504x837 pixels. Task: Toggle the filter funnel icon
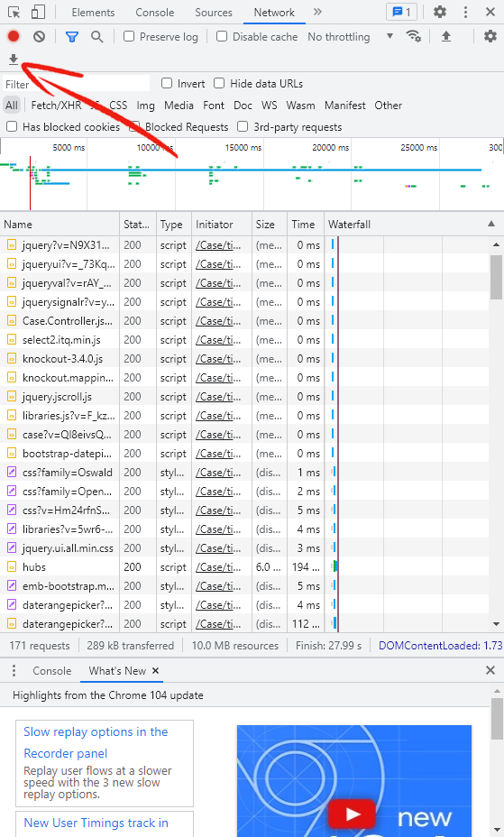(71, 36)
